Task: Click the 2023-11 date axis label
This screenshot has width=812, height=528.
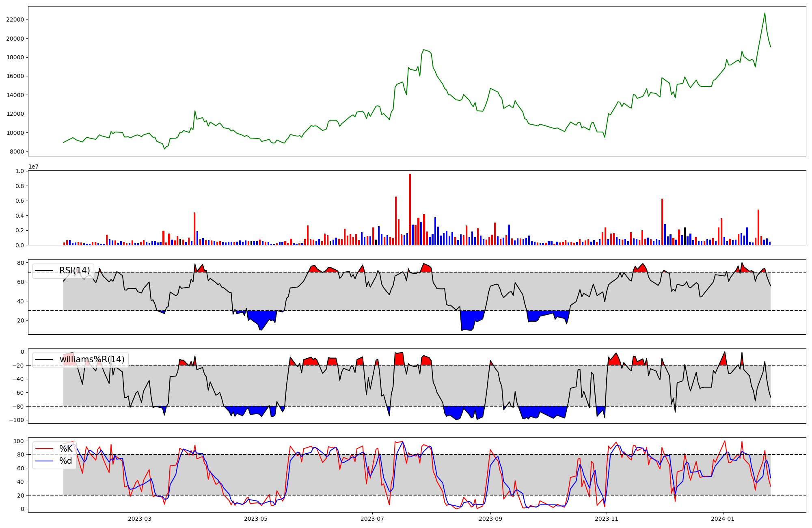Action: point(607,519)
